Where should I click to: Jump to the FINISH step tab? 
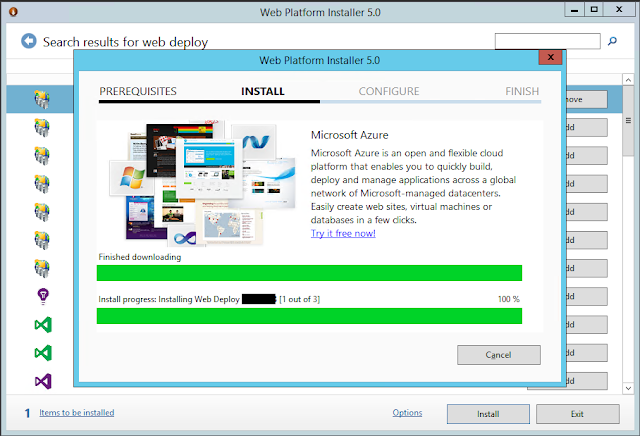(x=522, y=91)
